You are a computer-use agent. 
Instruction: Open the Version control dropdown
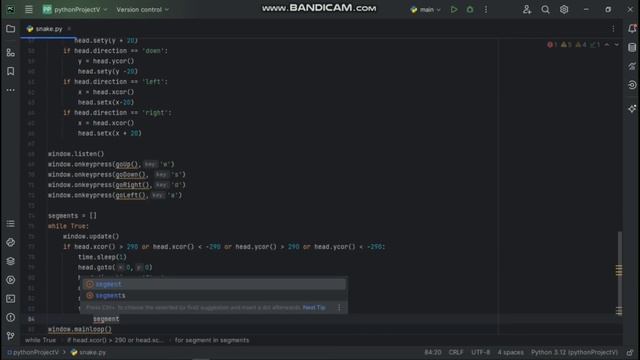(x=142, y=9)
